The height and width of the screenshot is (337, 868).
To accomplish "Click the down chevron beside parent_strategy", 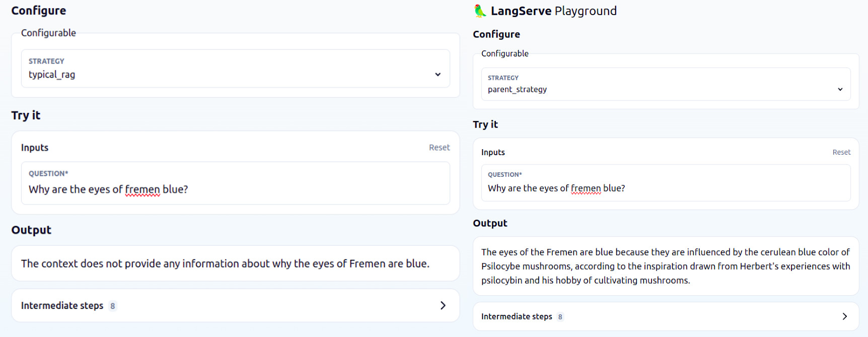I will click(x=840, y=90).
